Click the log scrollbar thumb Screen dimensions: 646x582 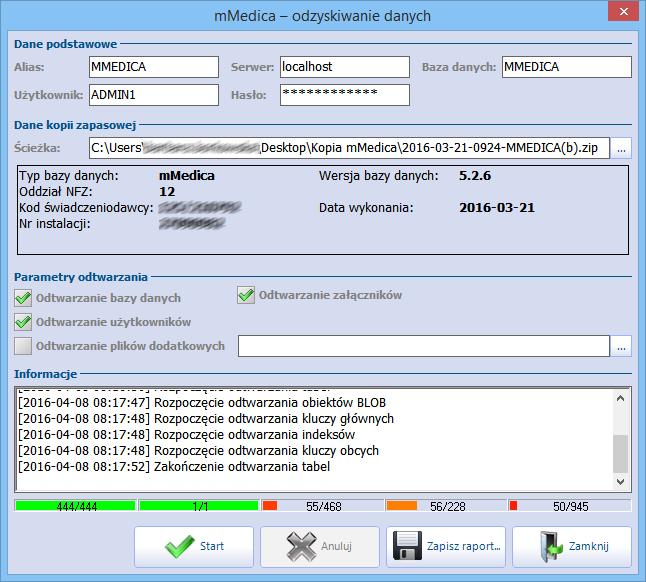click(x=620, y=454)
